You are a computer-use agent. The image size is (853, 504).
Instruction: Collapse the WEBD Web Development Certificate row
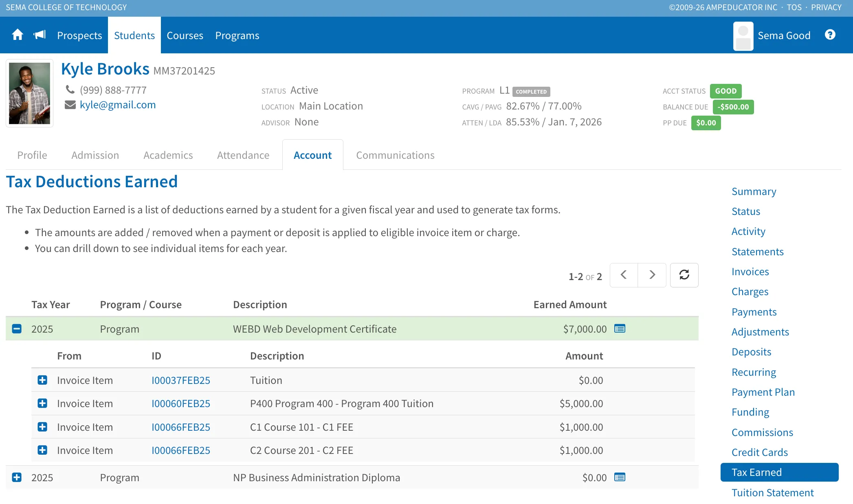point(17,329)
